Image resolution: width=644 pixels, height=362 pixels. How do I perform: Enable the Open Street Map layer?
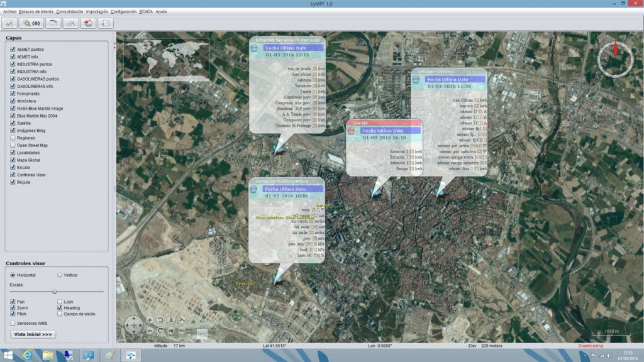pos(13,145)
